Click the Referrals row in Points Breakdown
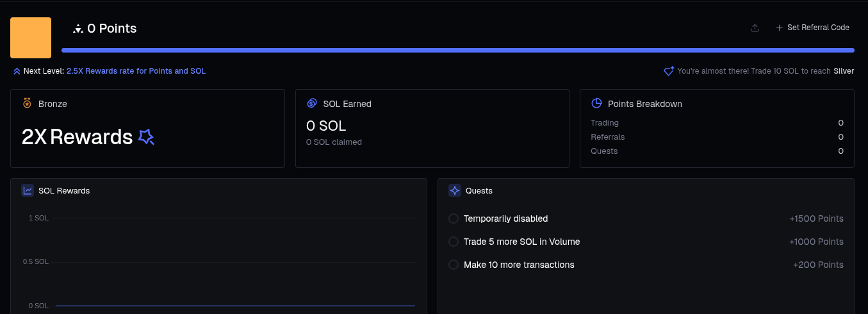The height and width of the screenshot is (314, 868). coord(716,137)
